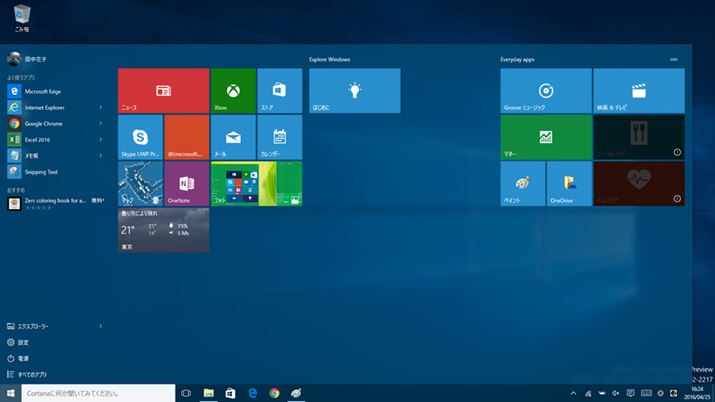
Task: Launch the Skype UWP Preview tile
Action: pos(140,137)
